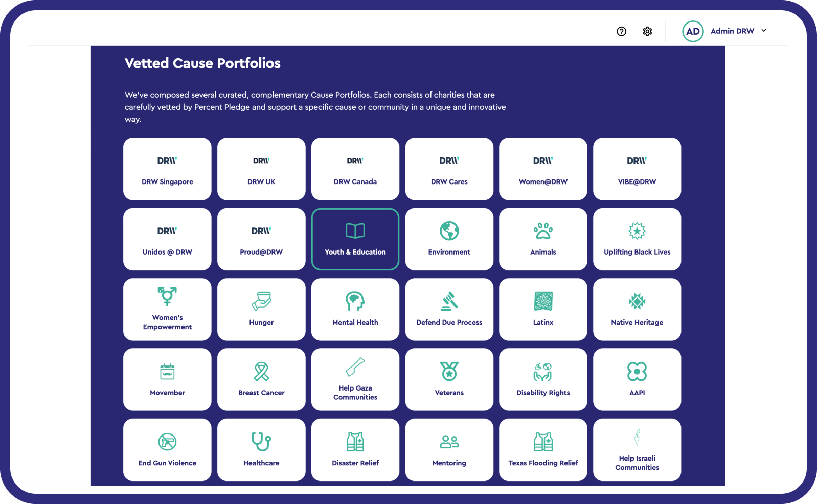817x504 pixels.
Task: Click the Healthcare label text
Action: click(x=261, y=463)
